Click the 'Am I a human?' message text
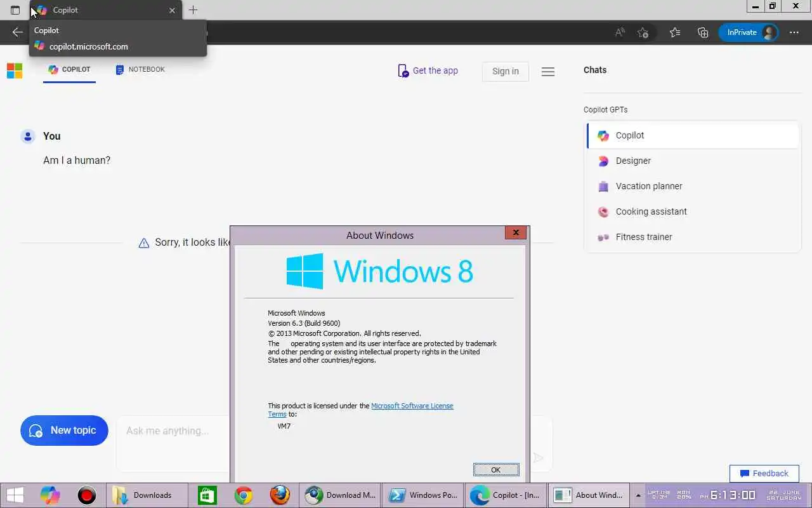The image size is (812, 508). pyautogui.click(x=77, y=161)
